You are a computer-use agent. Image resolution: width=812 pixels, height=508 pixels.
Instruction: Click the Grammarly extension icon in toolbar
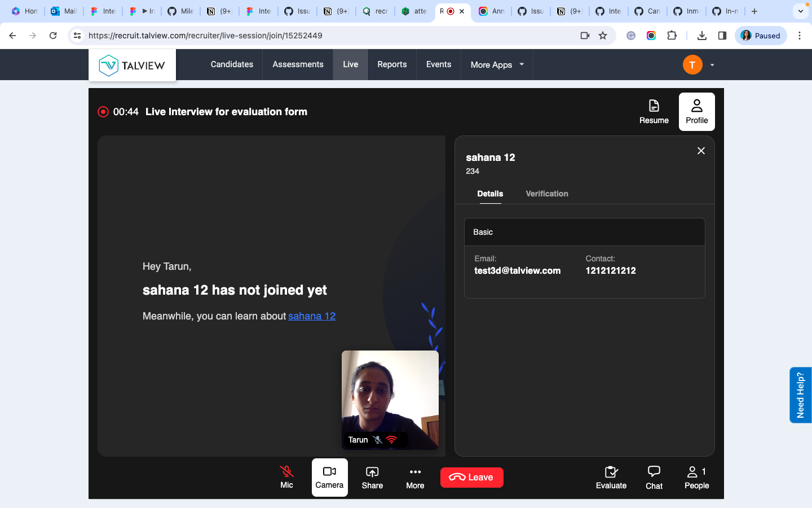[631, 36]
